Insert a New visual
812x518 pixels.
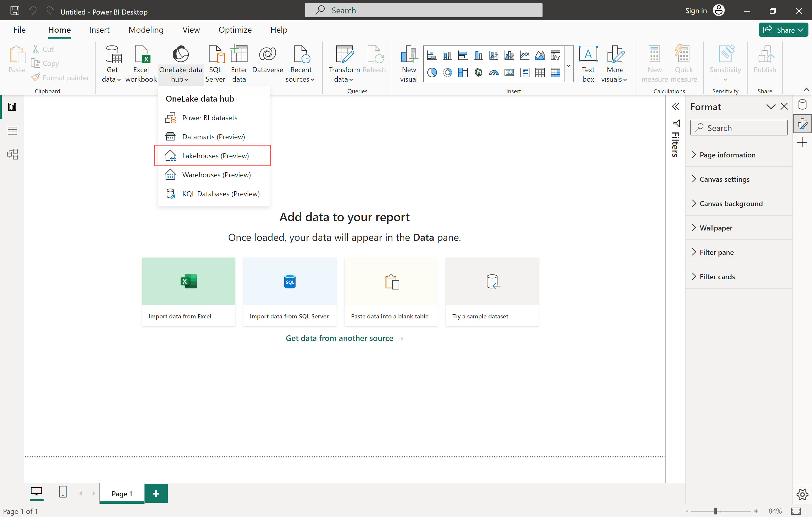tap(409, 64)
